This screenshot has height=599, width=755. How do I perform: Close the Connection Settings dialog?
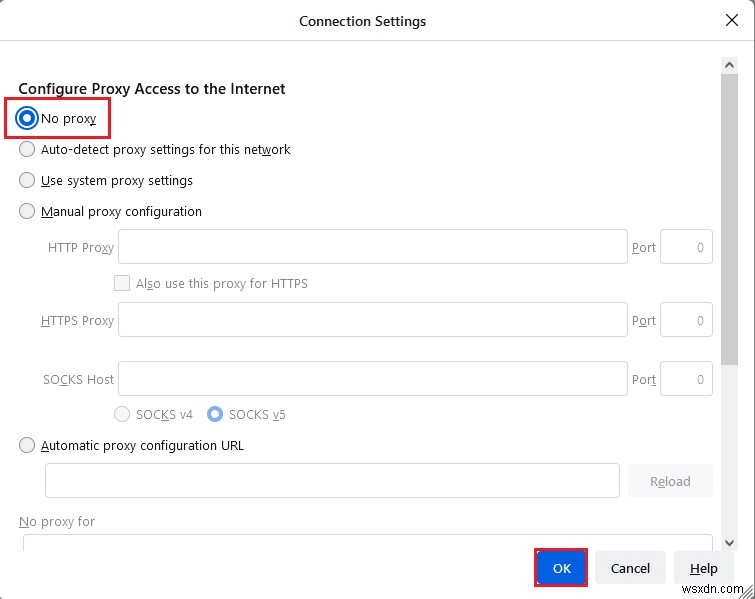732,20
